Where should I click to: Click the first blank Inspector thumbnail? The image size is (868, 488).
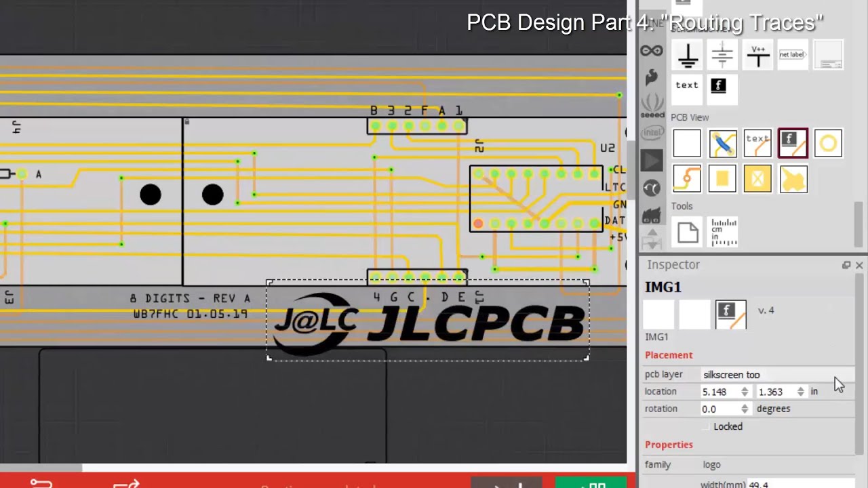coord(658,314)
